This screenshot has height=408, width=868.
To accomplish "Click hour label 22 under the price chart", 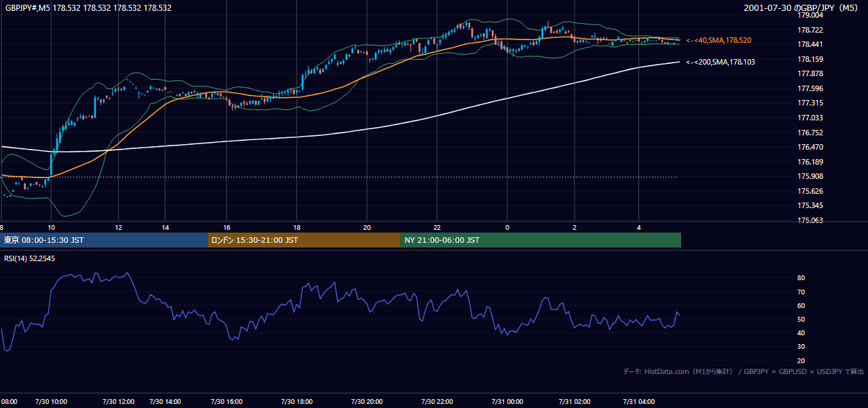I will (x=437, y=227).
